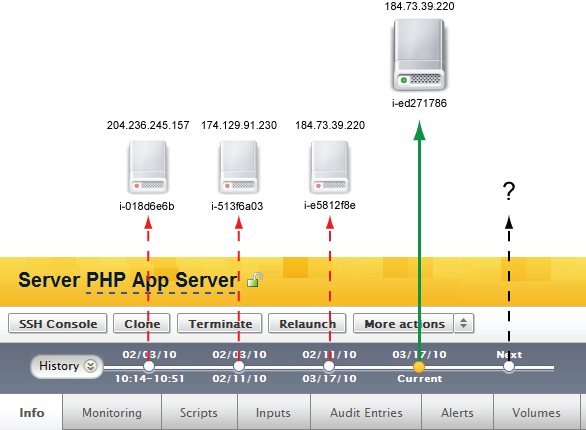
Task: Click the Relaunch button
Action: (x=307, y=324)
